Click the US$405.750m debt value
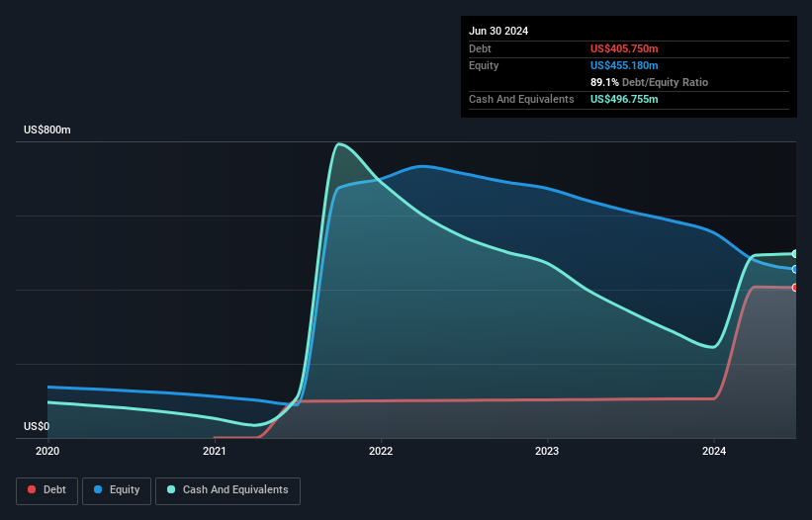 coord(624,48)
